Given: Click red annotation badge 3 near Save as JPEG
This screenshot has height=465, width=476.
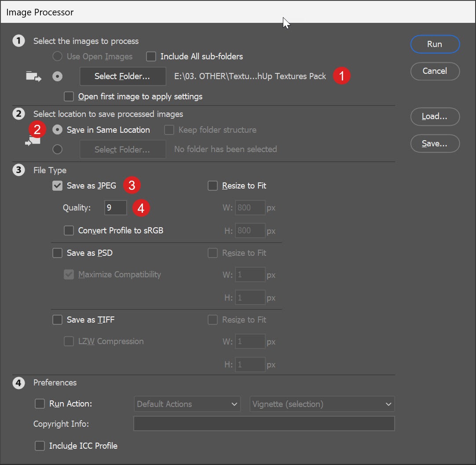Looking at the screenshot, I should pyautogui.click(x=132, y=185).
